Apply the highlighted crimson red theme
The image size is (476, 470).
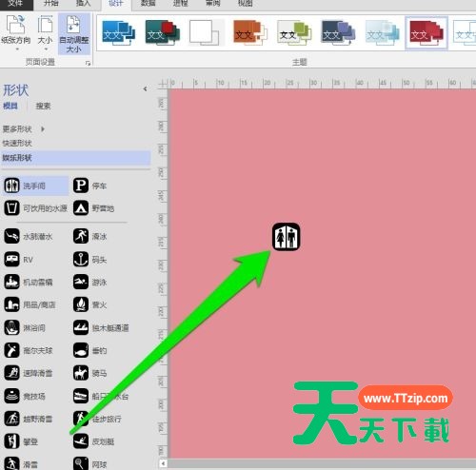click(x=426, y=33)
